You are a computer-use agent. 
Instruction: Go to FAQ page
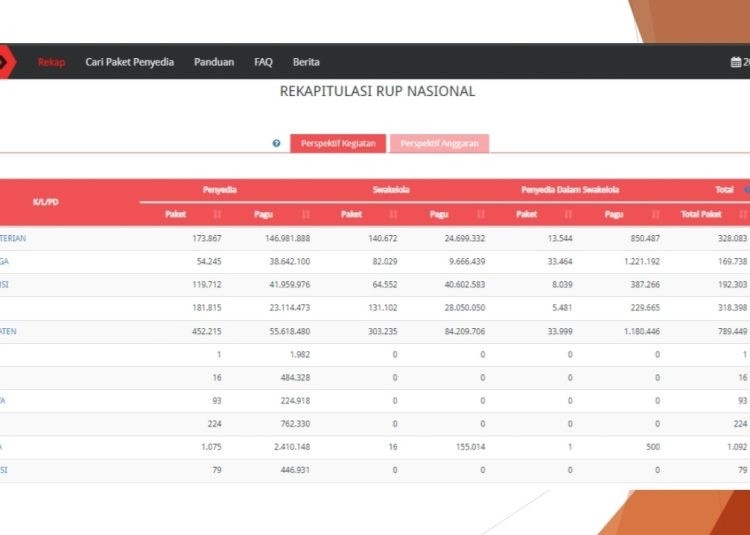pyautogui.click(x=263, y=62)
